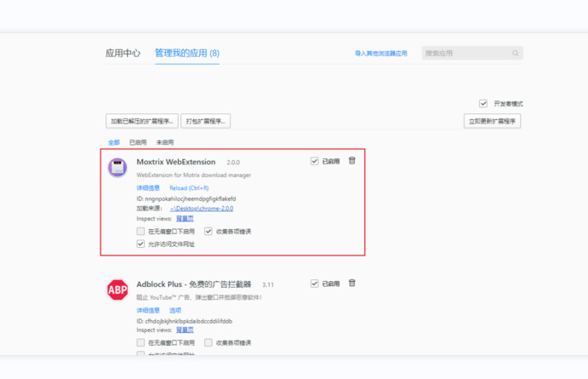Click the Moxtrix WebExtension purple icon
The height and width of the screenshot is (379, 588).
(117, 168)
